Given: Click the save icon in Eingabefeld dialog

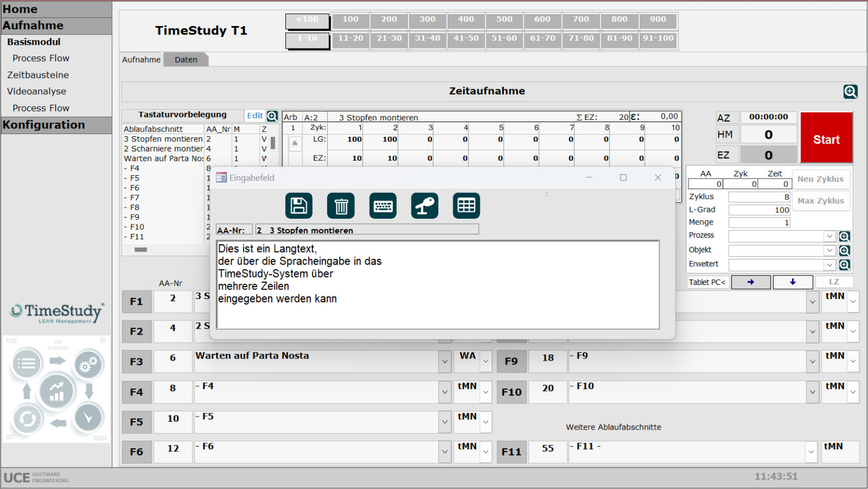Looking at the screenshot, I should (x=299, y=206).
